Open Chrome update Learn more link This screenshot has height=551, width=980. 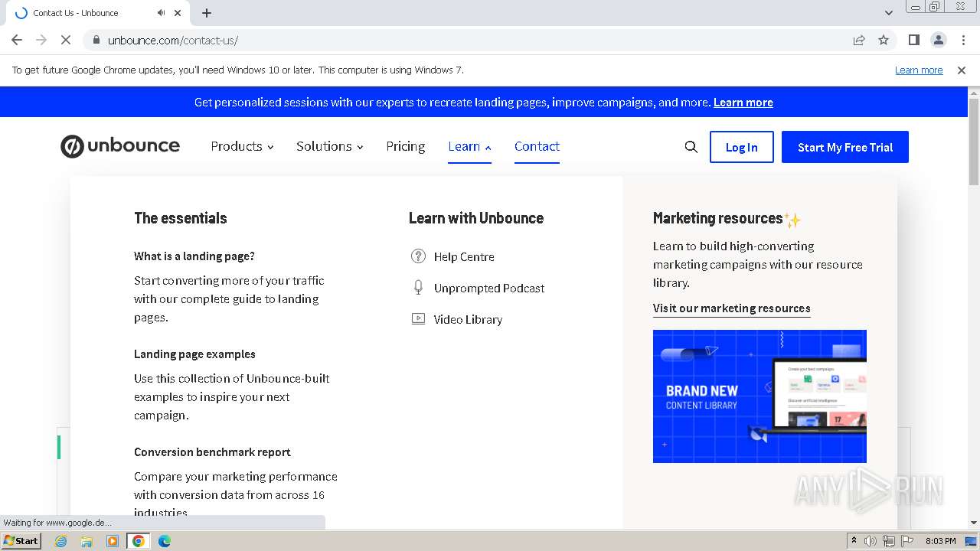pyautogui.click(x=919, y=70)
